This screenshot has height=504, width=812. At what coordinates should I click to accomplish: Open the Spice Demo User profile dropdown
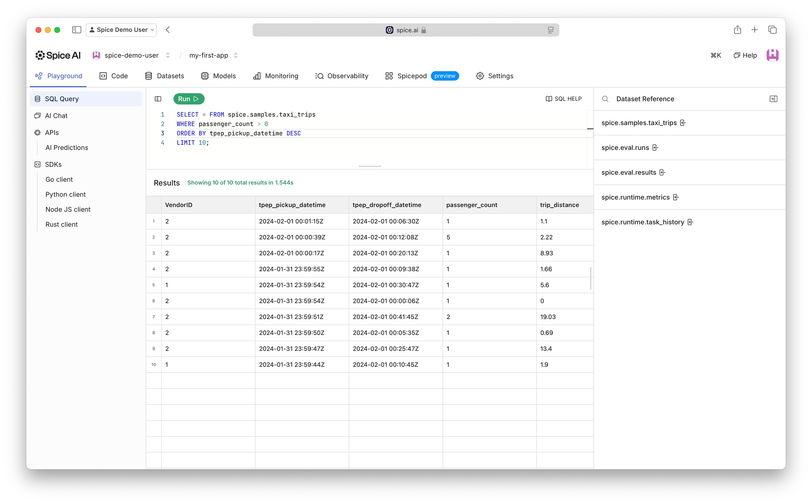click(122, 30)
